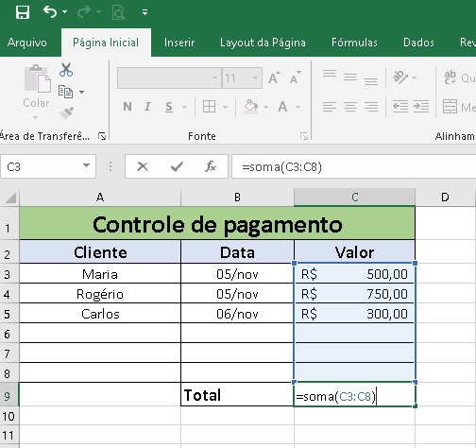
Task: Click the Save icon in quick access toolbar
Action: point(23,12)
